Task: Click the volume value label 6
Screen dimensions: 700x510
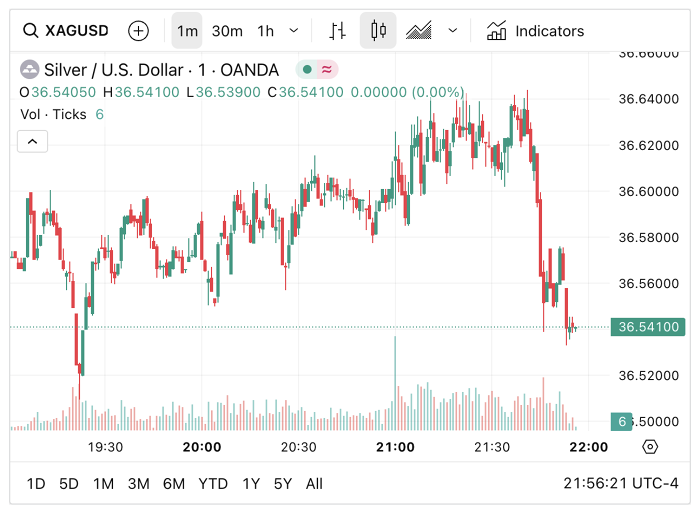Action: [621, 422]
